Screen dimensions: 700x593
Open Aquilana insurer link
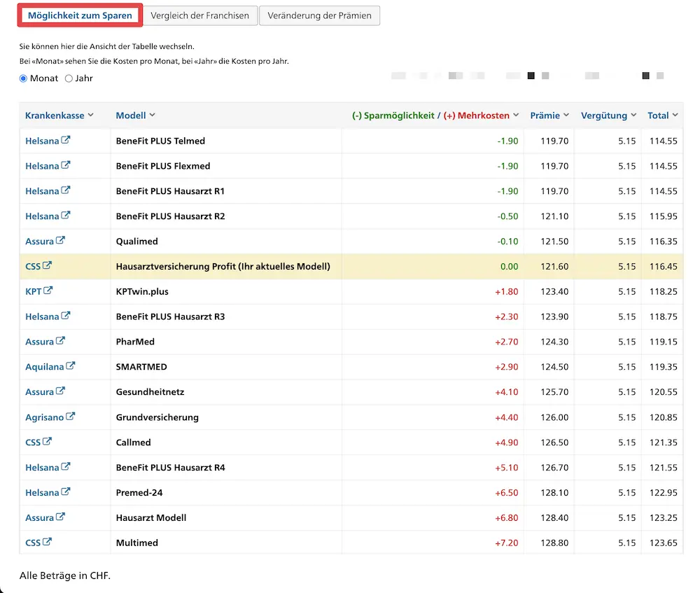click(x=45, y=367)
